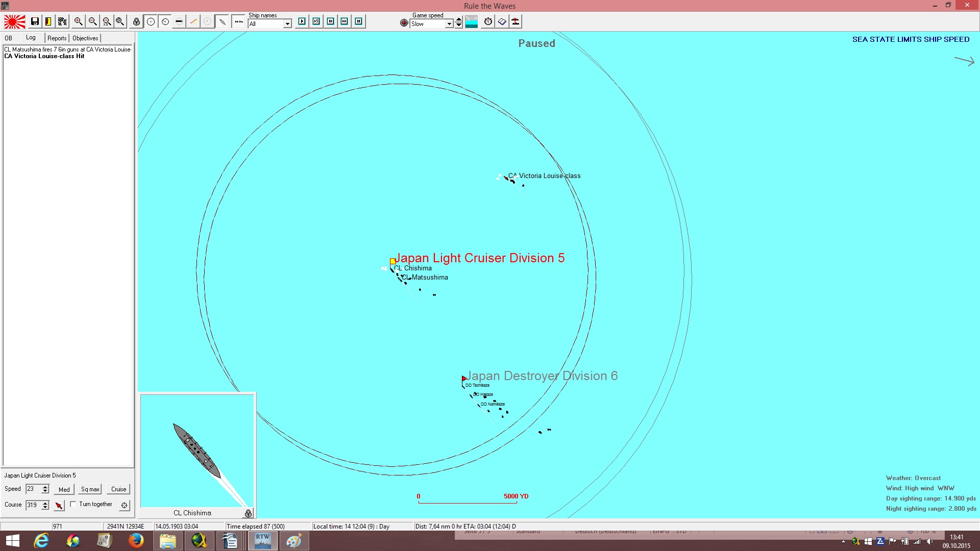Click the Japanese rising sun flag icon
This screenshot has width=980, height=551.
[x=15, y=22]
